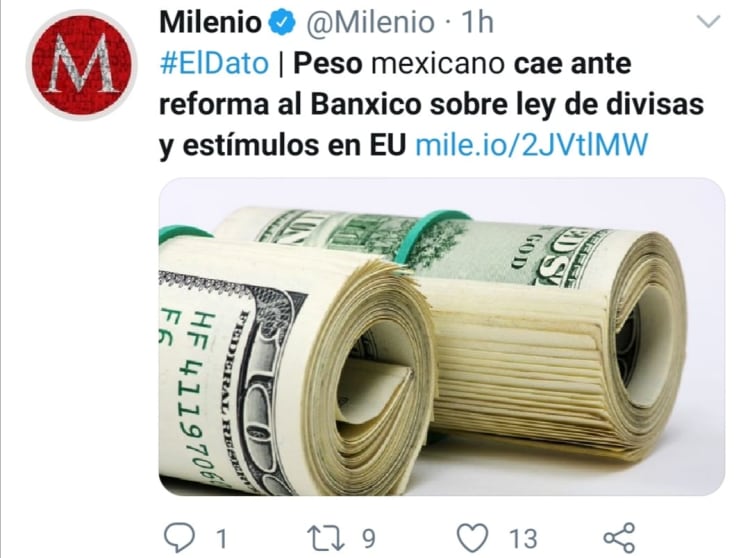This screenshot has width=750, height=558.
Task: Retweet using the retweet arrows icon
Action: click(325, 538)
